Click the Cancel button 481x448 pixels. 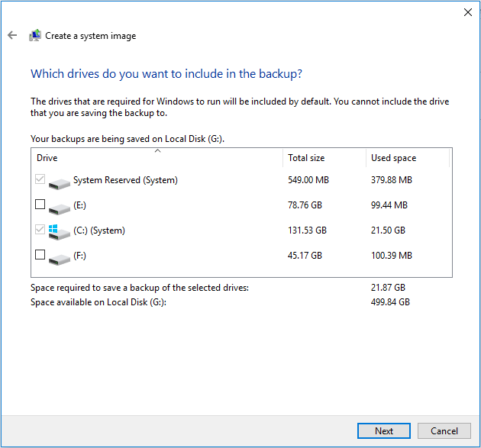point(444,431)
